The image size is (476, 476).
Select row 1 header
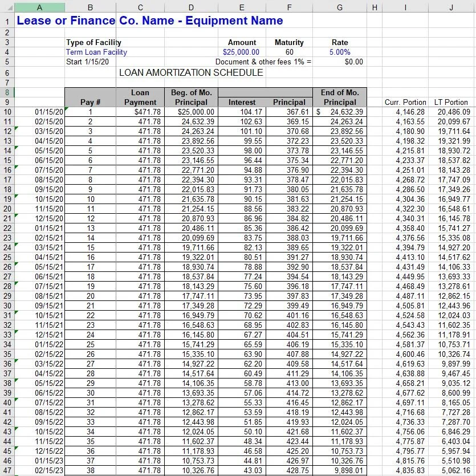point(7,21)
